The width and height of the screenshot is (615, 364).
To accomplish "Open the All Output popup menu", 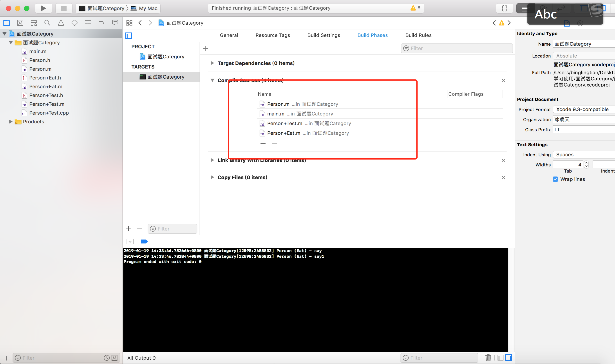I will coord(141,358).
